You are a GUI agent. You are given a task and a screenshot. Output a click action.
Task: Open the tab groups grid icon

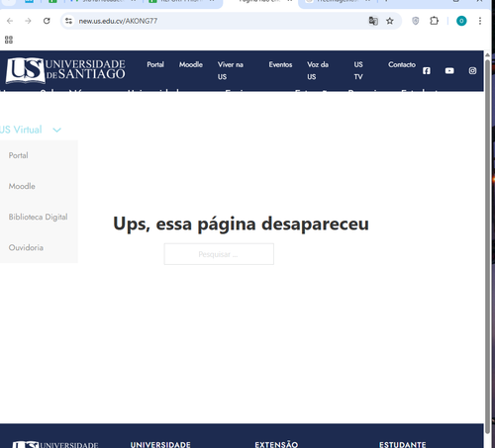point(9,40)
